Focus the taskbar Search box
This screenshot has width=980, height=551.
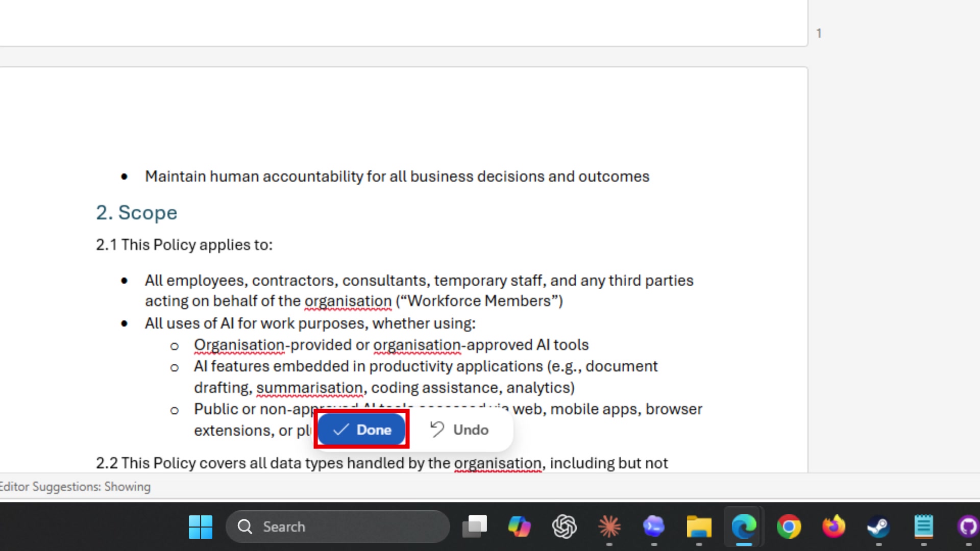(x=337, y=527)
